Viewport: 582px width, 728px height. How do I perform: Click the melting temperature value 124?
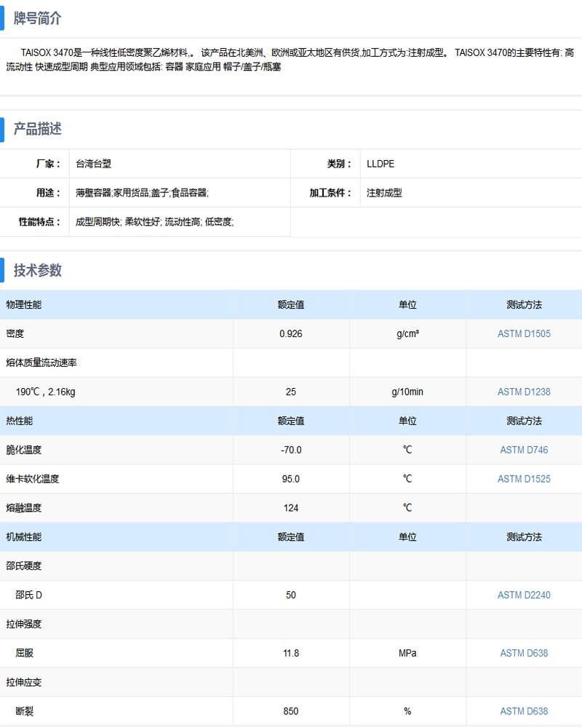[290, 507]
